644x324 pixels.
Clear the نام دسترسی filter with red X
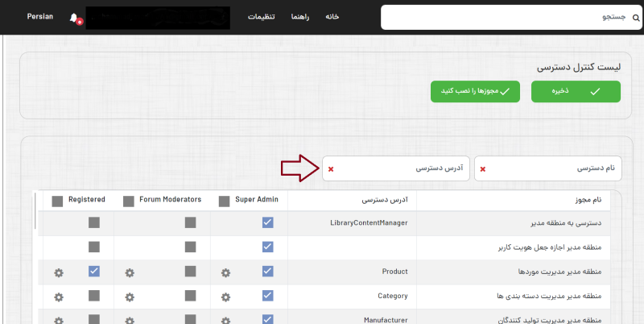point(483,169)
